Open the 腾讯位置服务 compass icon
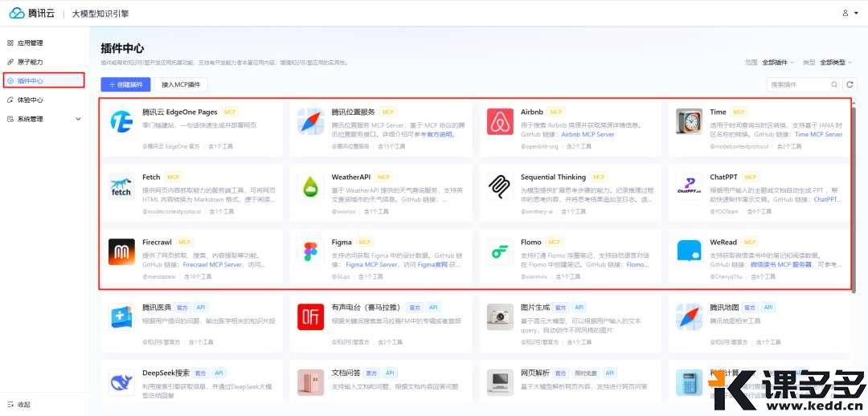This screenshot has width=868, height=416. (310, 122)
